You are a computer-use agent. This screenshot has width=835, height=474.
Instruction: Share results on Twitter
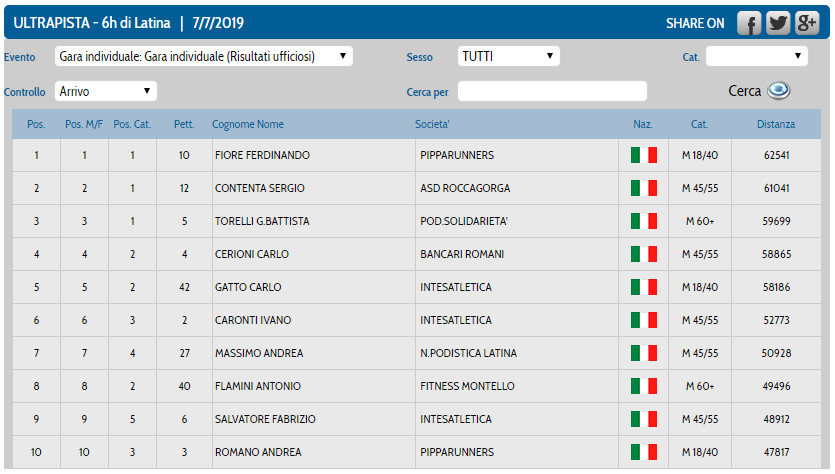tap(777, 23)
